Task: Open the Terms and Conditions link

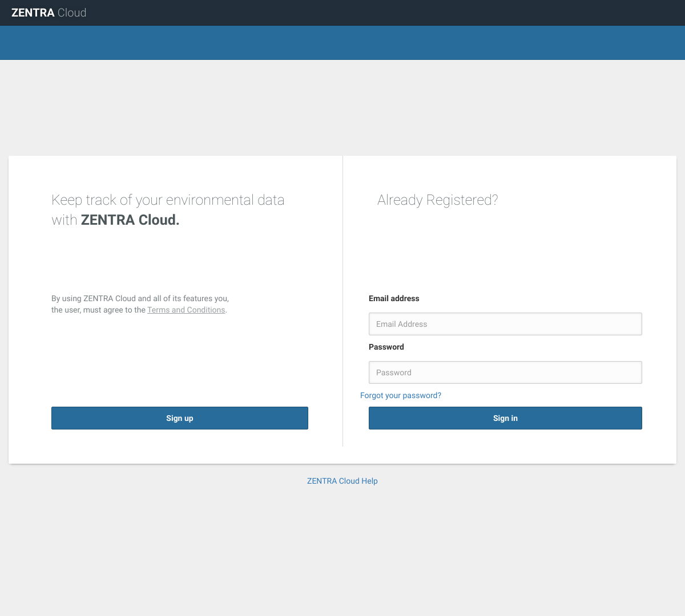Action: click(186, 310)
